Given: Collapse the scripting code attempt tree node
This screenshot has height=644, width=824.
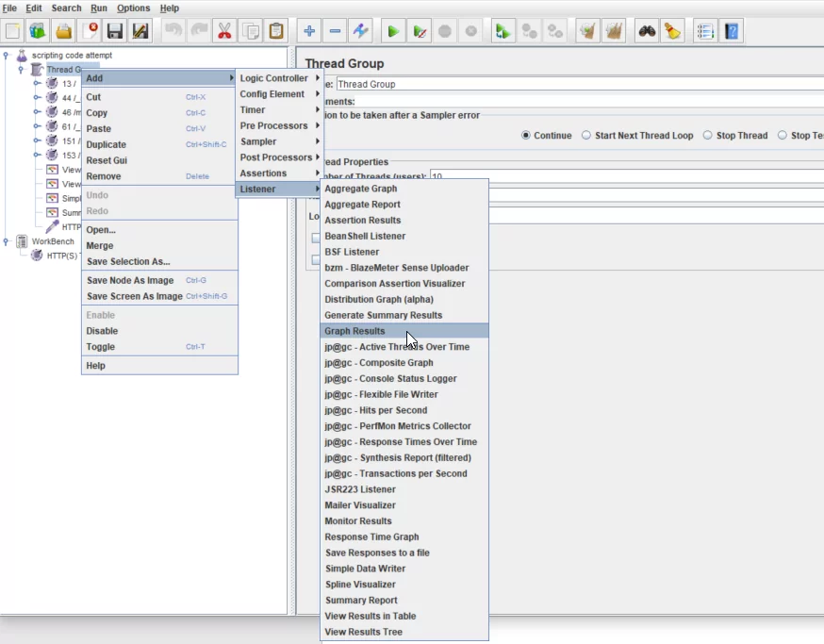Looking at the screenshot, I should pos(6,55).
